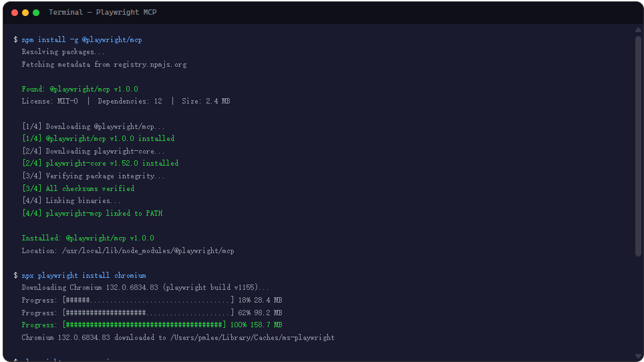This screenshot has height=362, width=644.
Task: Click '[1/4] @playwright/mcp v1.0.0 installed' line
Action: [98, 139]
